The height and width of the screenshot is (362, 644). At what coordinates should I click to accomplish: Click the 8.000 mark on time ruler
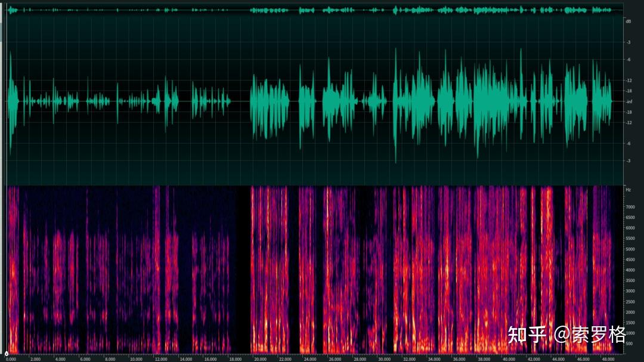coord(110,359)
